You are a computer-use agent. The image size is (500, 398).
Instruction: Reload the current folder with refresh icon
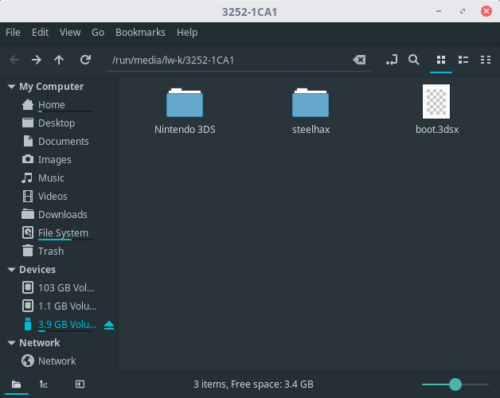tap(86, 60)
